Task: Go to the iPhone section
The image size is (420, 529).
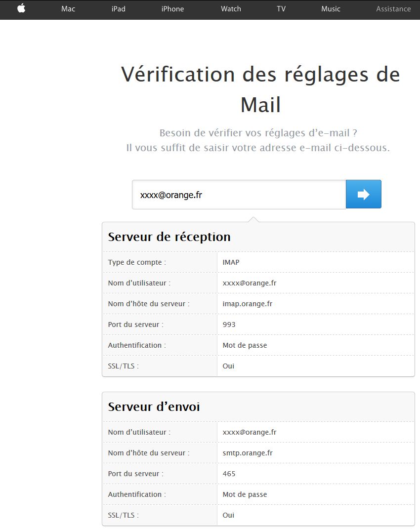Action: [172, 9]
